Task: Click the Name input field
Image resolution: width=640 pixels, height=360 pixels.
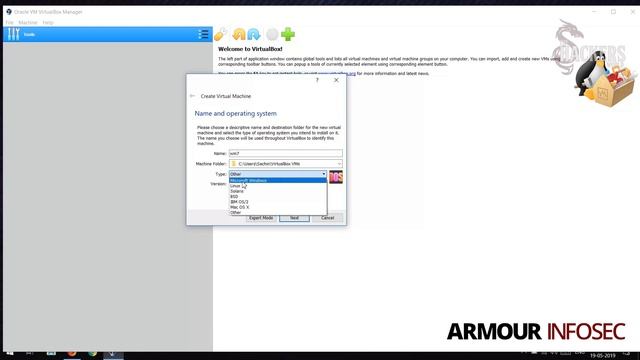Action: coord(286,153)
